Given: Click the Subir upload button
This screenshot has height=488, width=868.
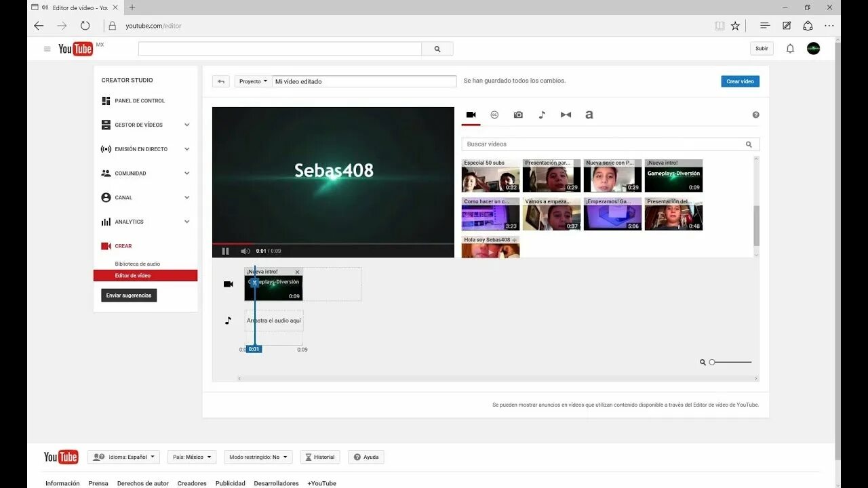Looking at the screenshot, I should pyautogui.click(x=762, y=49).
